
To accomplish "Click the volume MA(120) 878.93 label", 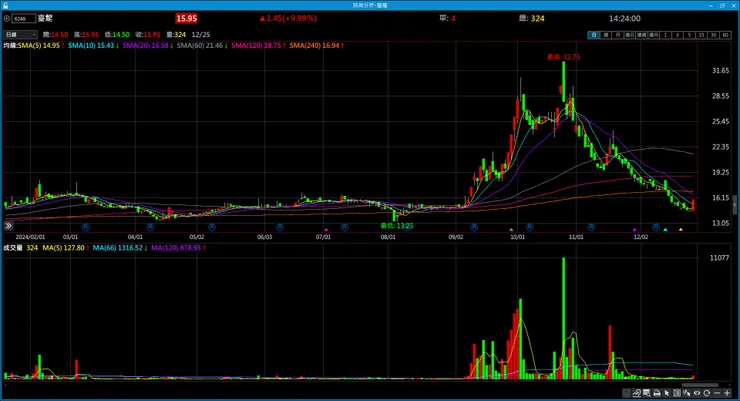I will [178, 248].
